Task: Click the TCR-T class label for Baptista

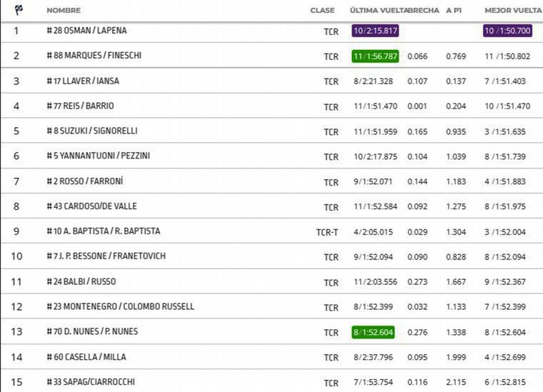Action: coord(327,232)
